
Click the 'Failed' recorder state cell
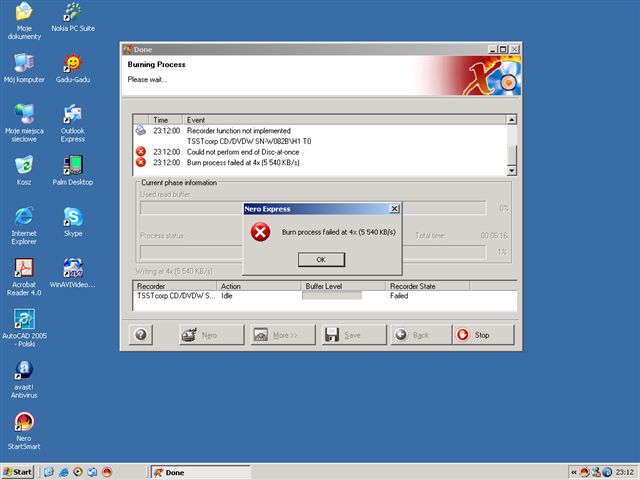[x=399, y=296]
